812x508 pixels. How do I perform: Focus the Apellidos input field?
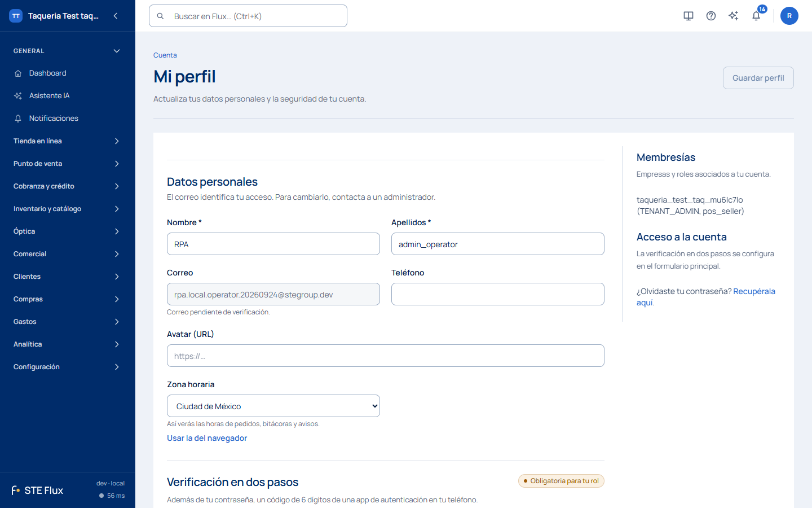pos(498,244)
